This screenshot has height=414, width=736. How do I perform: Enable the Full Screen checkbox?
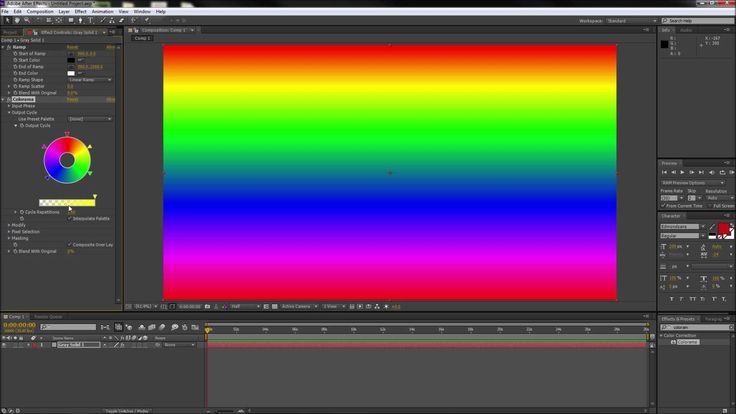pos(710,206)
